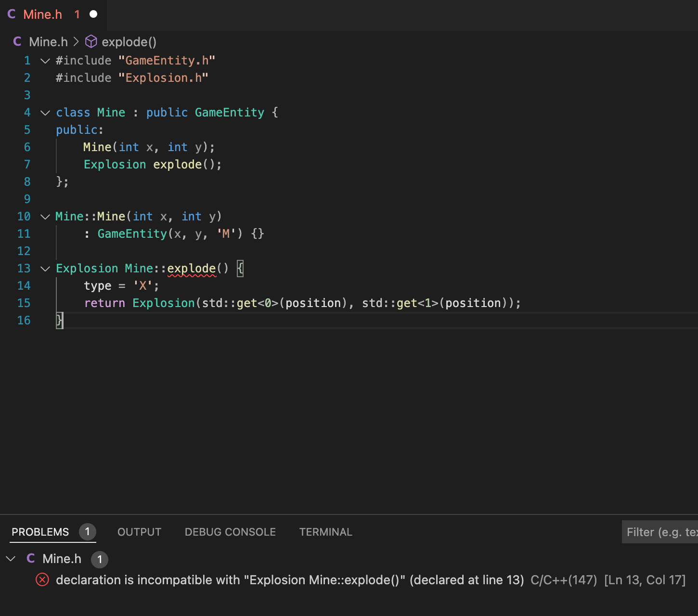Collapse the Mine.h group in the Problems panel
The image size is (698, 616).
[11, 558]
